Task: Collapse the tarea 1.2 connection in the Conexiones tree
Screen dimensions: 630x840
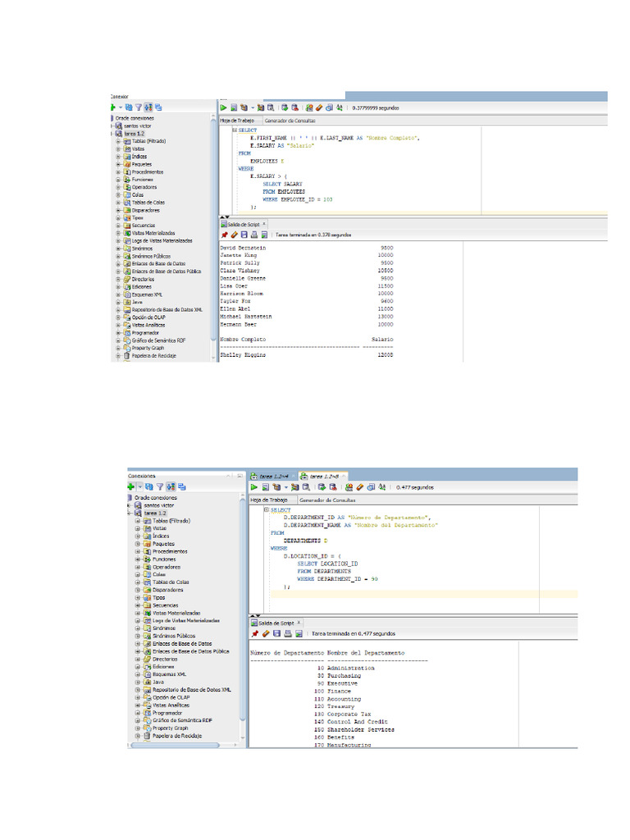Action: click(x=129, y=514)
